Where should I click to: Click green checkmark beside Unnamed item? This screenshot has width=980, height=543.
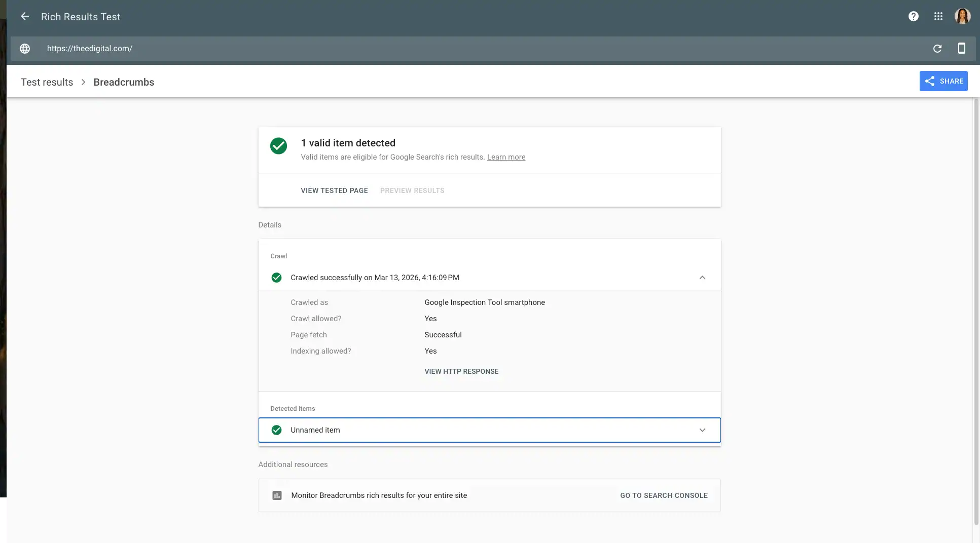coord(276,430)
